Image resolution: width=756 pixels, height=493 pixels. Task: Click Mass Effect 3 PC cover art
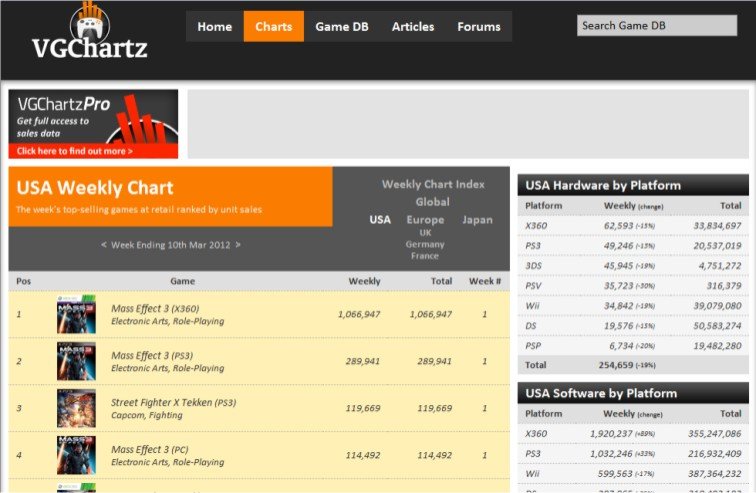76,455
